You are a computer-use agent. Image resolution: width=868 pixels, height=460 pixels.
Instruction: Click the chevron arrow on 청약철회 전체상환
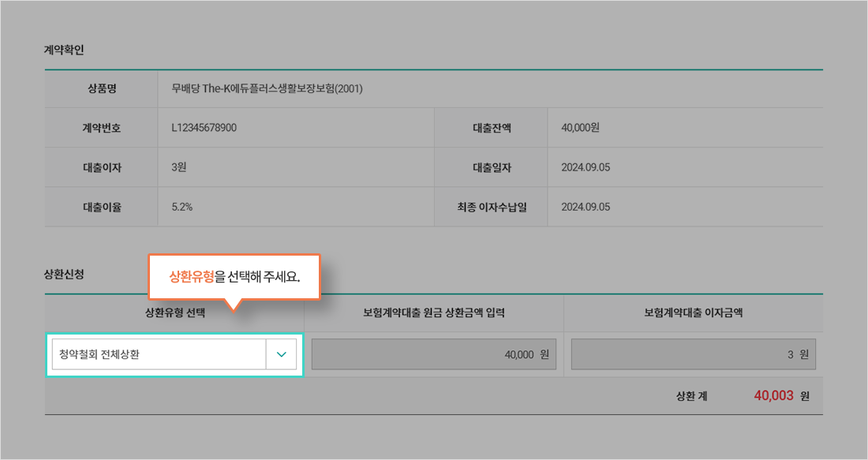[281, 354]
